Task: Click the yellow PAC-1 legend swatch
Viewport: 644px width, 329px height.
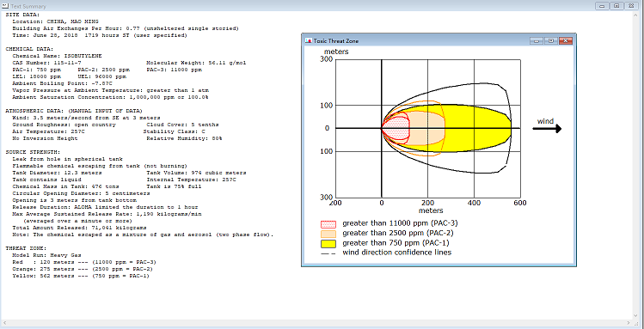Action: 328,243
